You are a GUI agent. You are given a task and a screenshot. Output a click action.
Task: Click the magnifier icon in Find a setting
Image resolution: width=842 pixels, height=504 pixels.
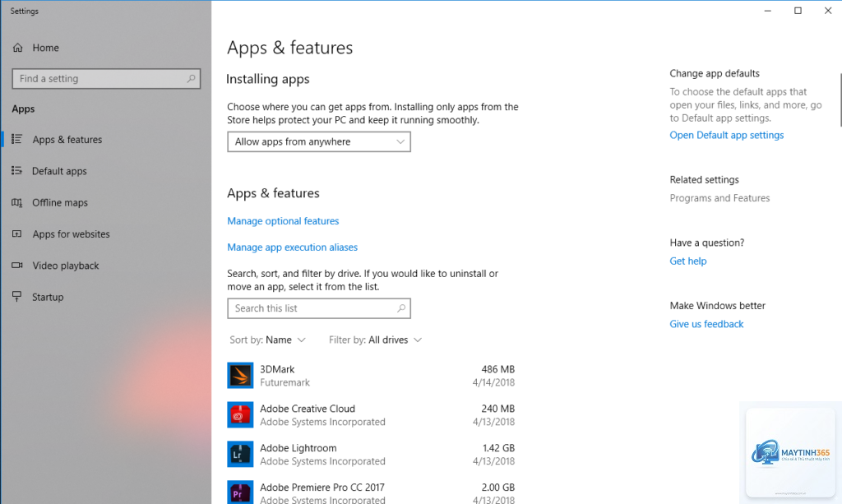click(x=191, y=78)
